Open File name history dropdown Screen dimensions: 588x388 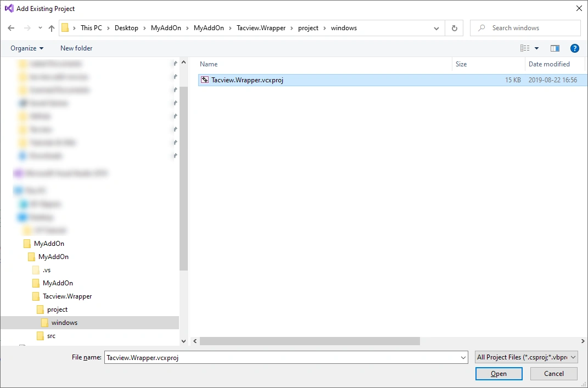point(463,358)
